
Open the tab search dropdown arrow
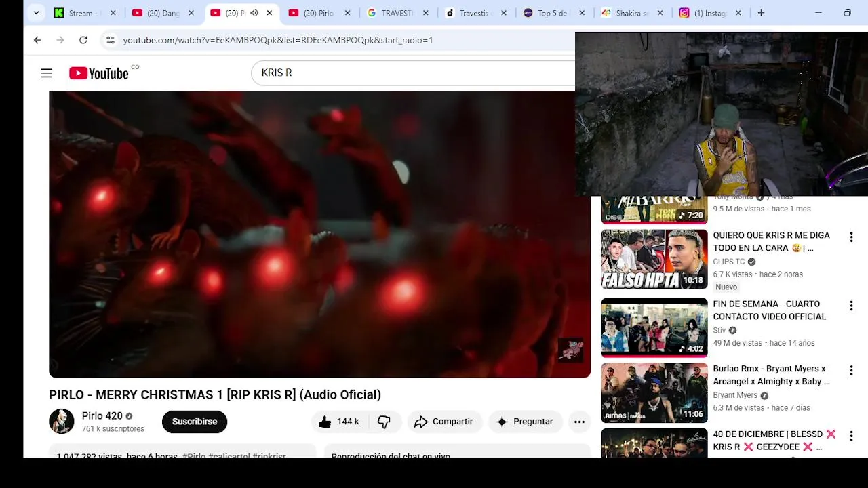click(x=36, y=13)
